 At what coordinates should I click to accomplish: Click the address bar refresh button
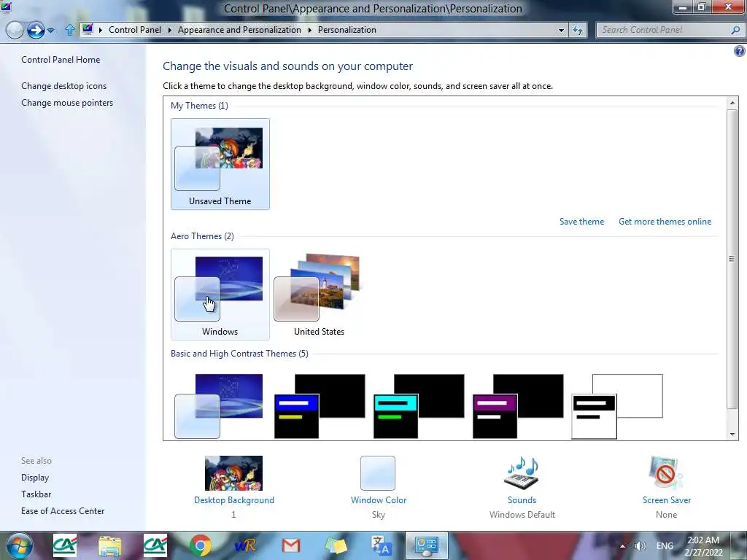point(578,30)
